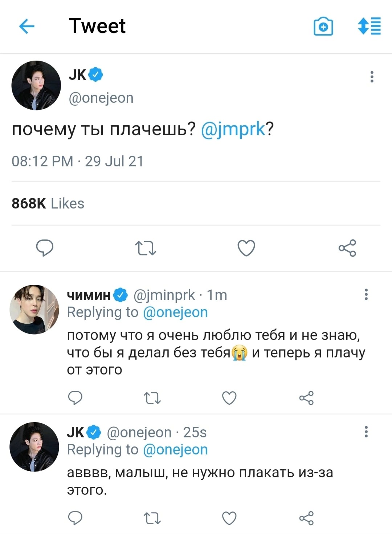
Task: Open options menu on main tweet
Action: [x=372, y=77]
